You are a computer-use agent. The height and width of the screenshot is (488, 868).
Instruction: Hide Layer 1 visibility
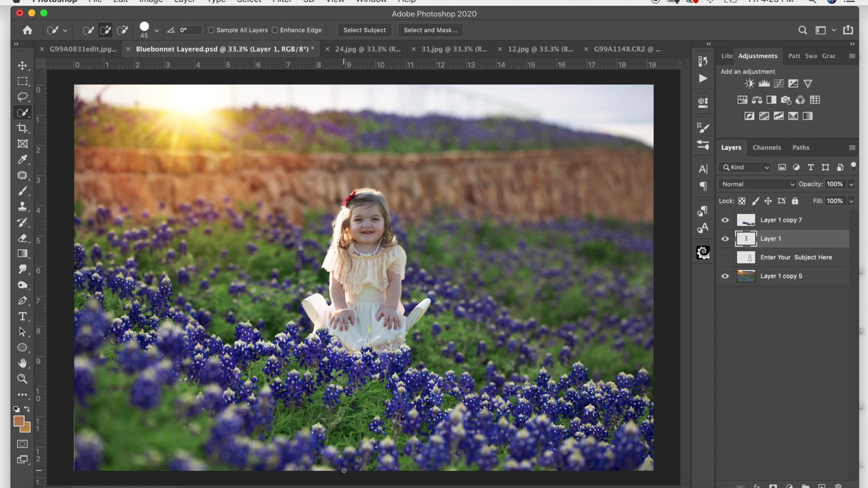(725, 239)
